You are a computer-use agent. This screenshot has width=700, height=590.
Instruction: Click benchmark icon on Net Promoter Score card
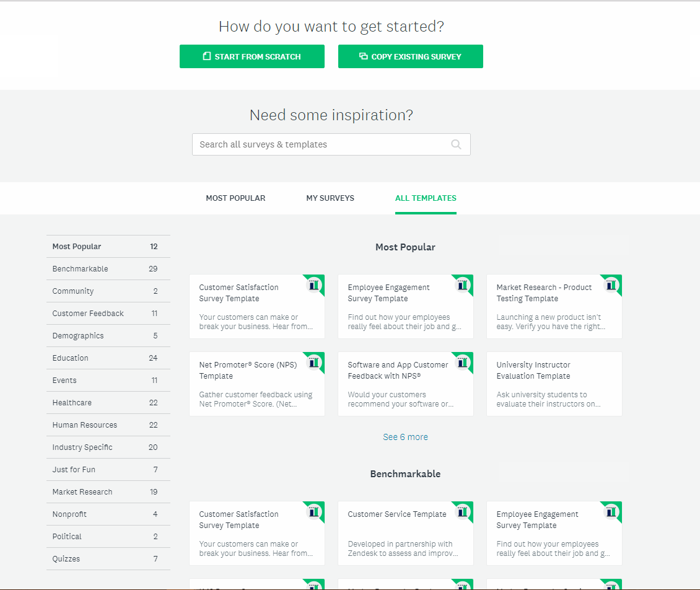(314, 362)
